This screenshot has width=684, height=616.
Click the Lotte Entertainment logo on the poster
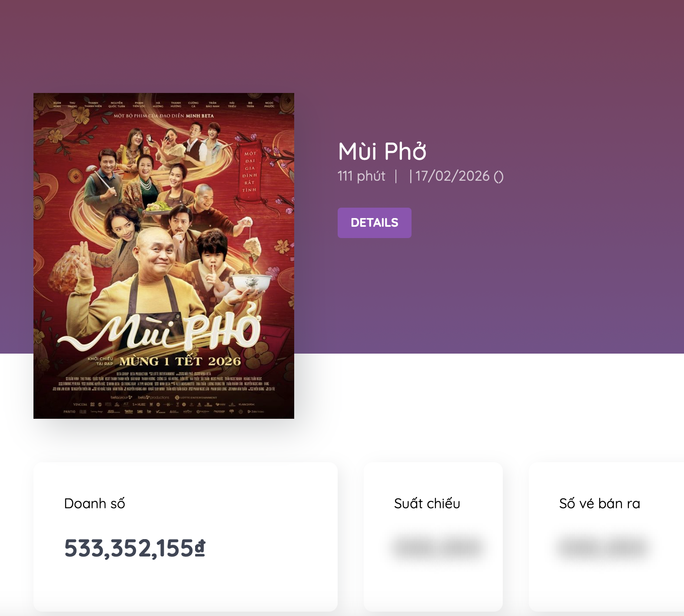click(196, 397)
